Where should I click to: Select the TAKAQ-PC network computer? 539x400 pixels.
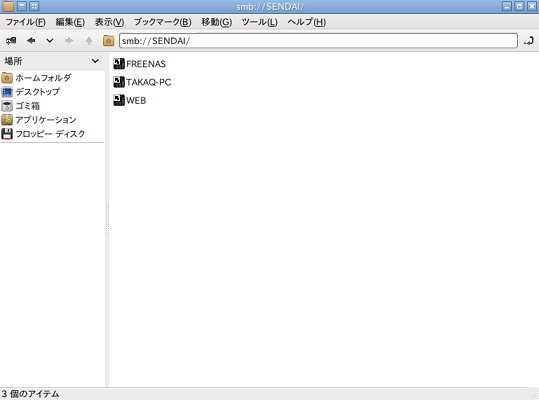(142, 82)
